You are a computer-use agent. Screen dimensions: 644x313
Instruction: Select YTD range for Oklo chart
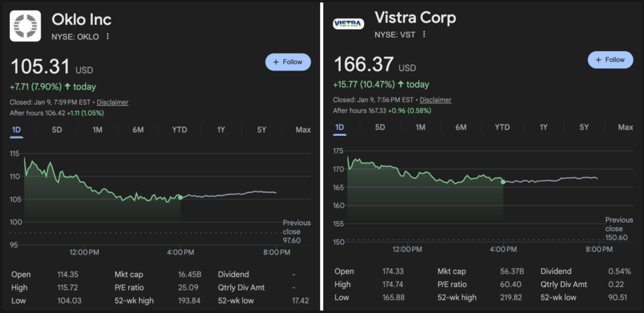coord(179,130)
